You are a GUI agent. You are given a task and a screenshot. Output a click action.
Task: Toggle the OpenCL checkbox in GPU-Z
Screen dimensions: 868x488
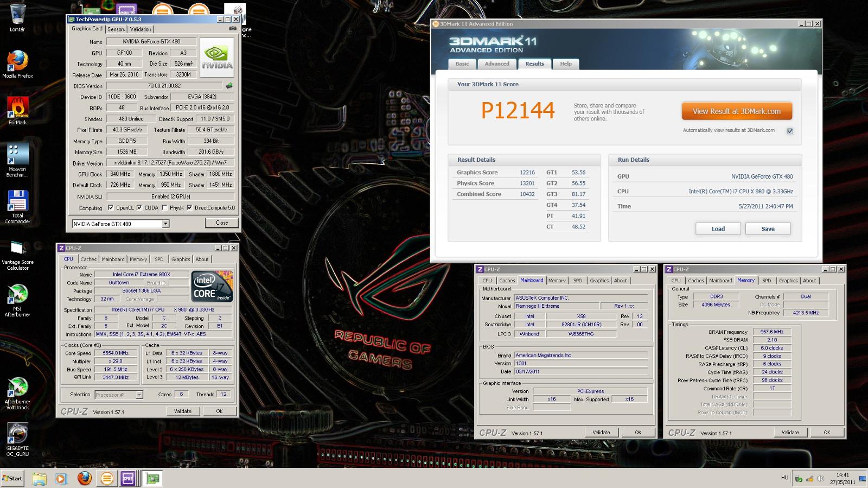(111, 207)
